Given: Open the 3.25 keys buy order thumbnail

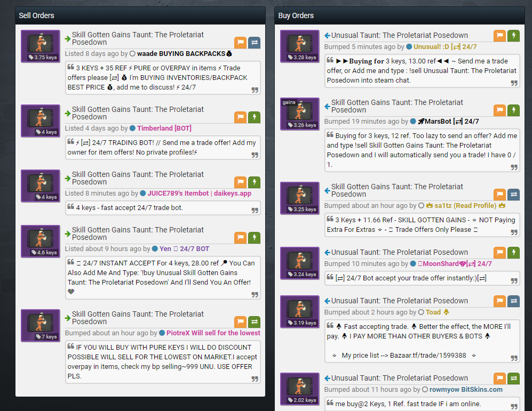Looking at the screenshot, I should [x=299, y=198].
